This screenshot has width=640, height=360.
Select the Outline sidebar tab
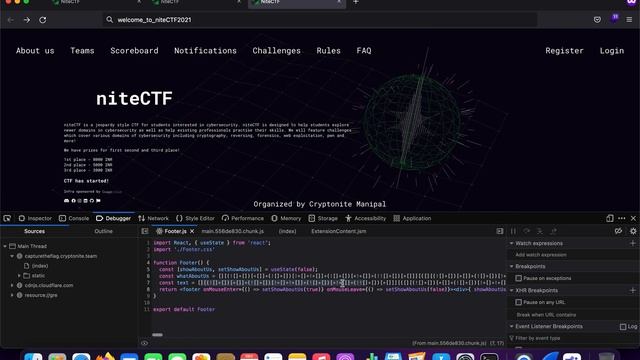pos(103,231)
